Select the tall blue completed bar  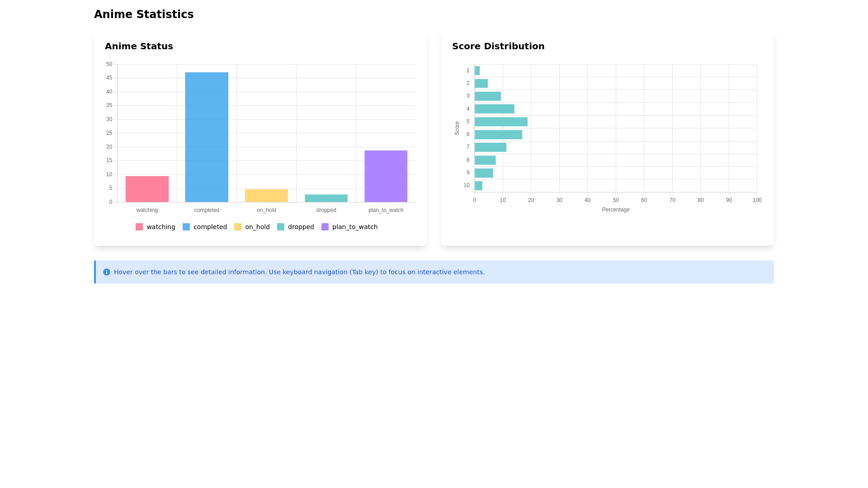point(207,137)
